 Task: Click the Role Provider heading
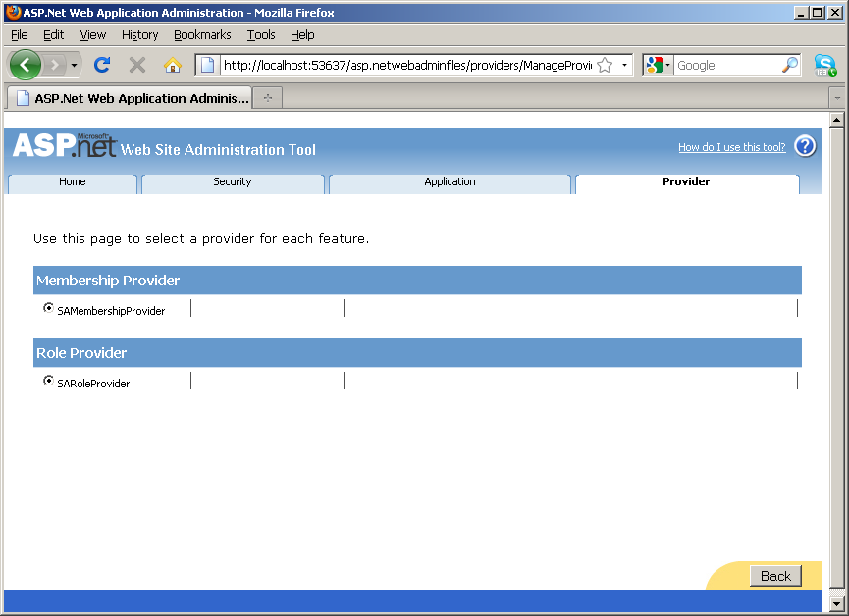point(81,353)
